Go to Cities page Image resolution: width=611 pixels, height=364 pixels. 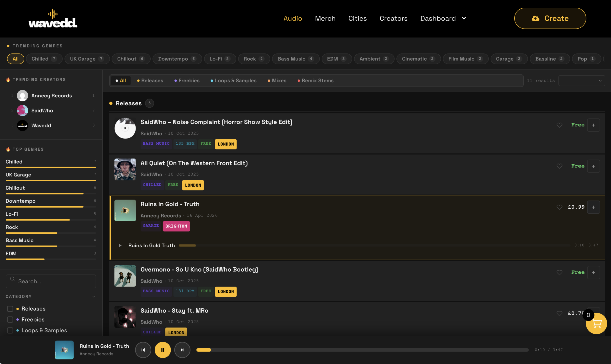click(358, 18)
